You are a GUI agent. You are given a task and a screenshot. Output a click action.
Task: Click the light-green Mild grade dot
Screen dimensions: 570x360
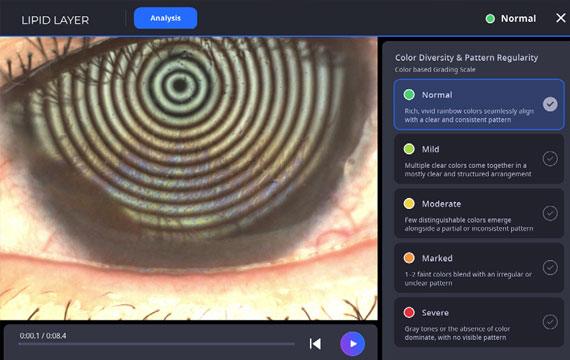(x=409, y=149)
